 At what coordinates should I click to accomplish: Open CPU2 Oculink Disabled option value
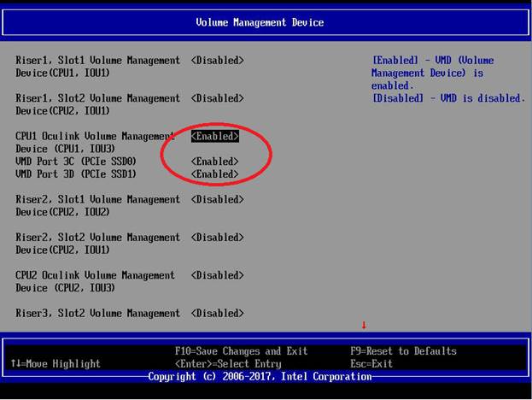tap(217, 275)
